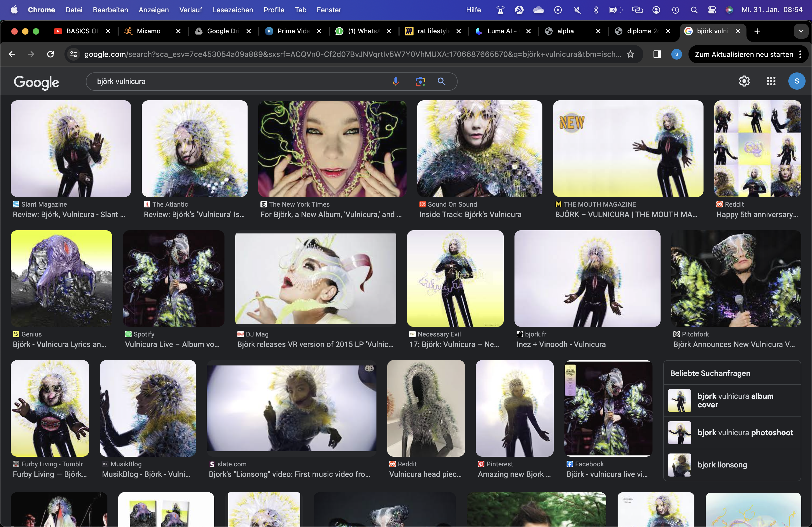Open the Furby Living Tumblr image
Viewport: 812px width, 527px height.
click(x=50, y=408)
